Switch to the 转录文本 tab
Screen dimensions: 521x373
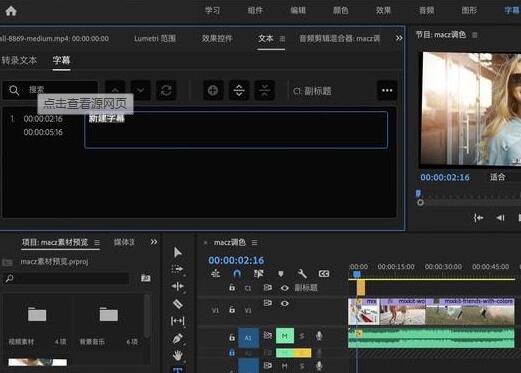click(19, 60)
